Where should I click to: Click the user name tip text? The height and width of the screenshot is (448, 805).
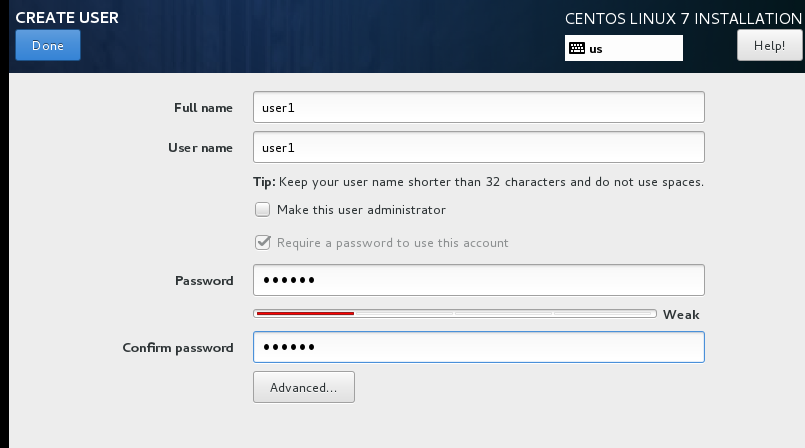click(x=478, y=182)
